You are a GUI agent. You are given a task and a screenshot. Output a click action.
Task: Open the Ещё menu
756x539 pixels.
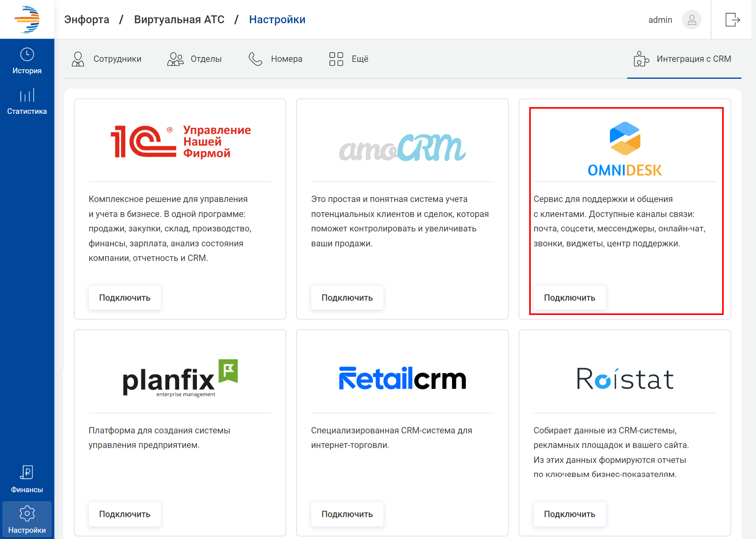(x=349, y=59)
